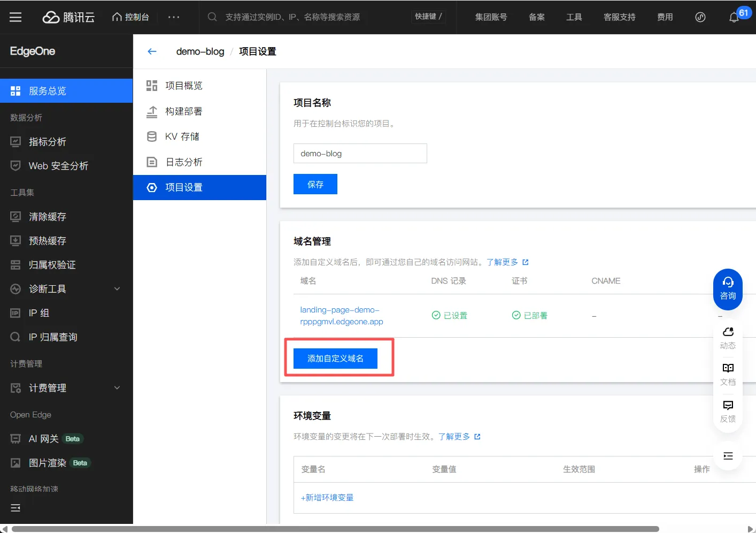Click the 指标分析 chart icon
Screen dimensions: 756x533
click(x=16, y=142)
